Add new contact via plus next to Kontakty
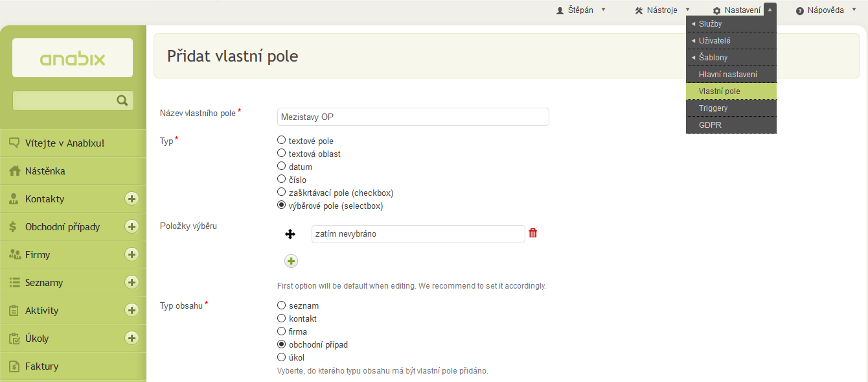This screenshot has height=382, width=868. click(x=131, y=199)
